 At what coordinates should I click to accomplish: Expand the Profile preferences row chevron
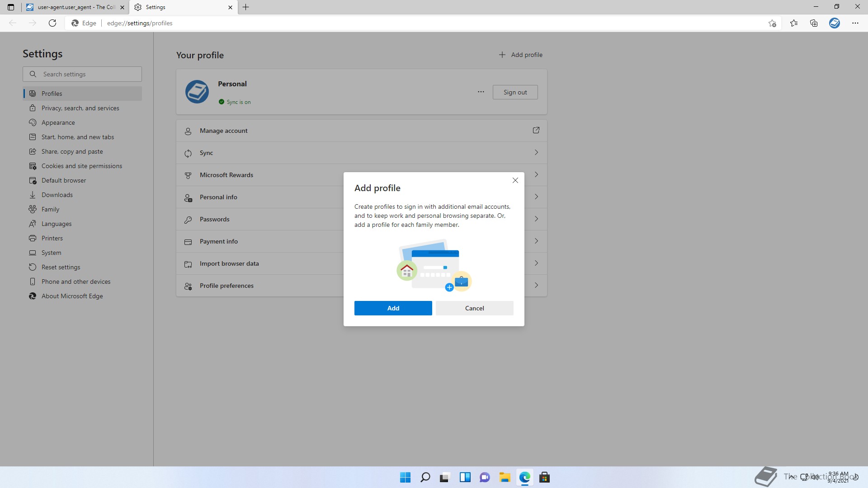[x=536, y=285]
